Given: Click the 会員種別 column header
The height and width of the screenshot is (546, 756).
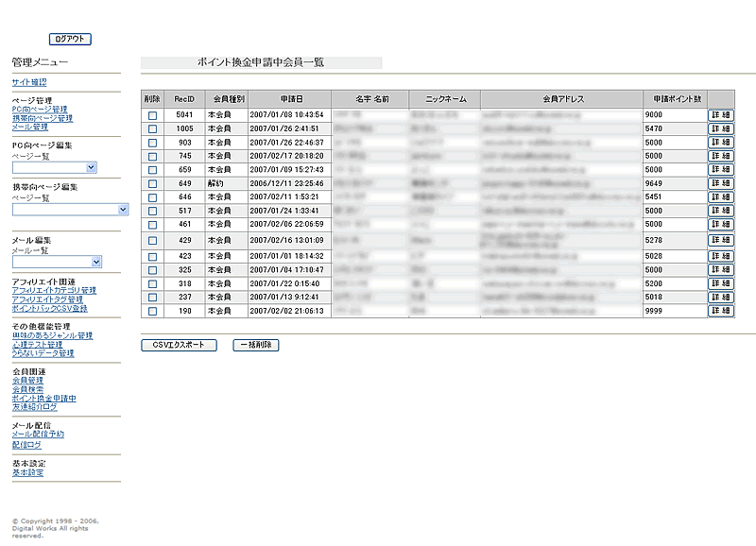Looking at the screenshot, I should coord(227,99).
